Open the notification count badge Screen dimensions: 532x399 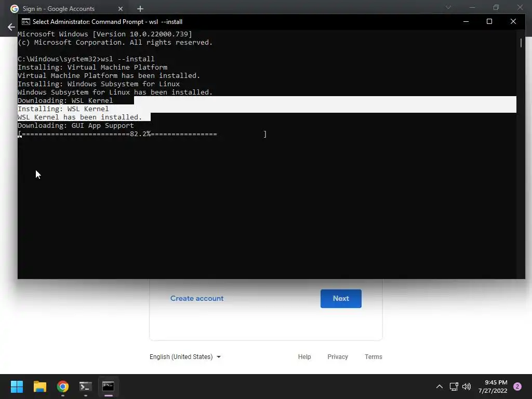pyautogui.click(x=517, y=387)
